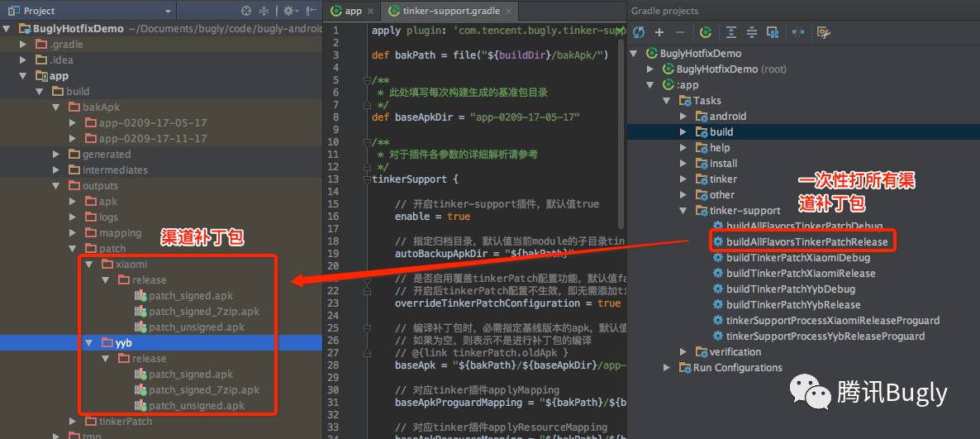Select buildTinkerPatchYybDebug task
Screen dimensions: 980x439
[x=783, y=289]
